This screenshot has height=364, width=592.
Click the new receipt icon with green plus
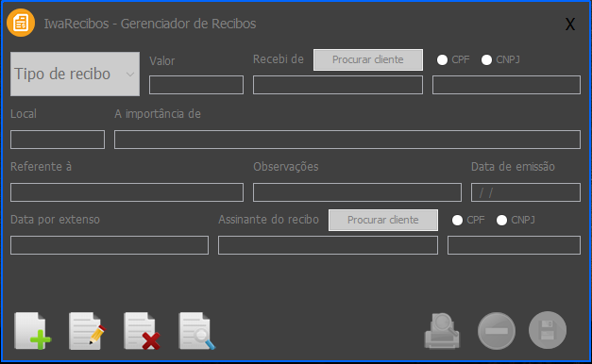(x=32, y=331)
